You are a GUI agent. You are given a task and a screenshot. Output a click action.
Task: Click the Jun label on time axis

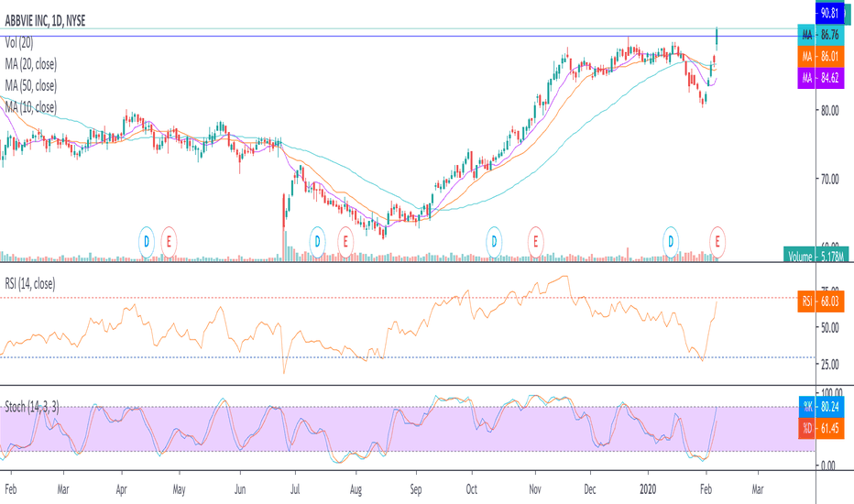click(x=240, y=489)
